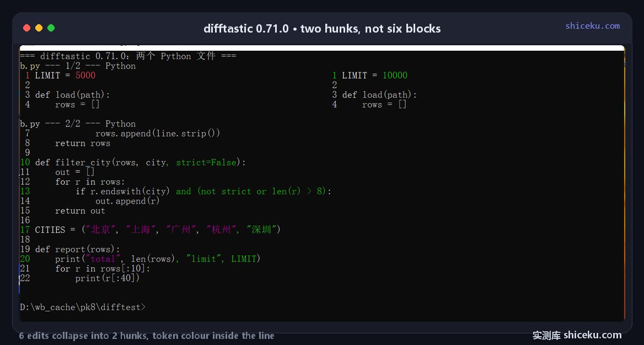
Task: Click 'def load(path):' in the left column
Action: pyautogui.click(x=73, y=94)
